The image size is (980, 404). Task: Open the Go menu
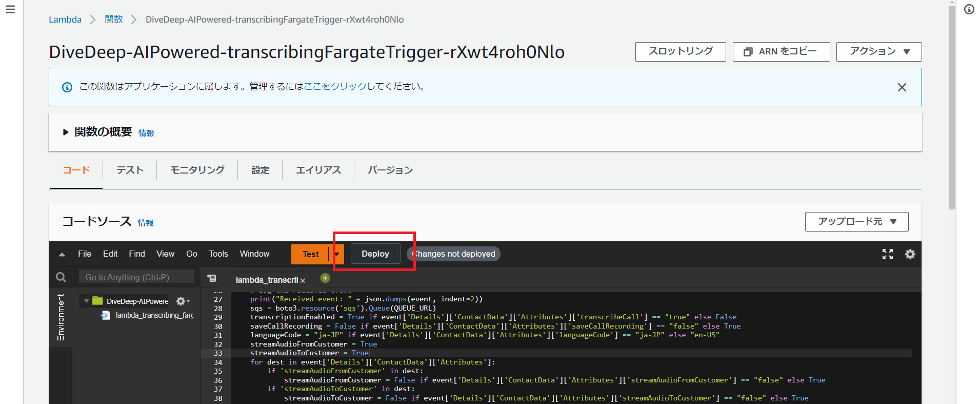coord(192,254)
